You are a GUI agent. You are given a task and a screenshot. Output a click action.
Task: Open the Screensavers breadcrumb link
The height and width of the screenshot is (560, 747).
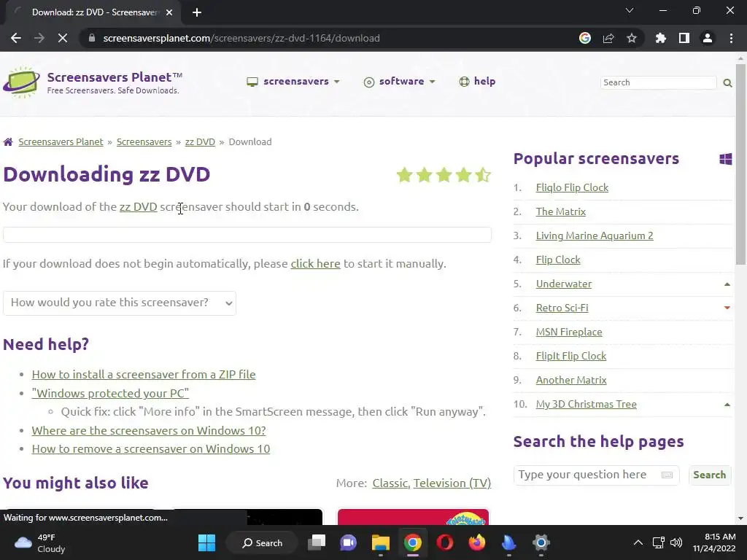point(144,142)
